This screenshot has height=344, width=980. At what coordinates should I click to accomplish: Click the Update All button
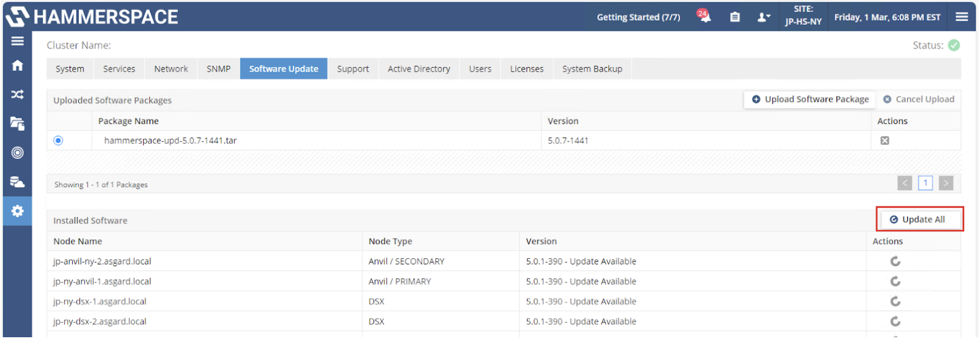click(921, 219)
